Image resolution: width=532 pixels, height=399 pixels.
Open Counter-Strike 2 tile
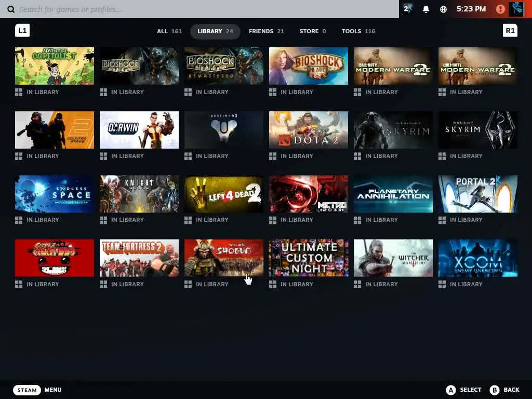(55, 130)
